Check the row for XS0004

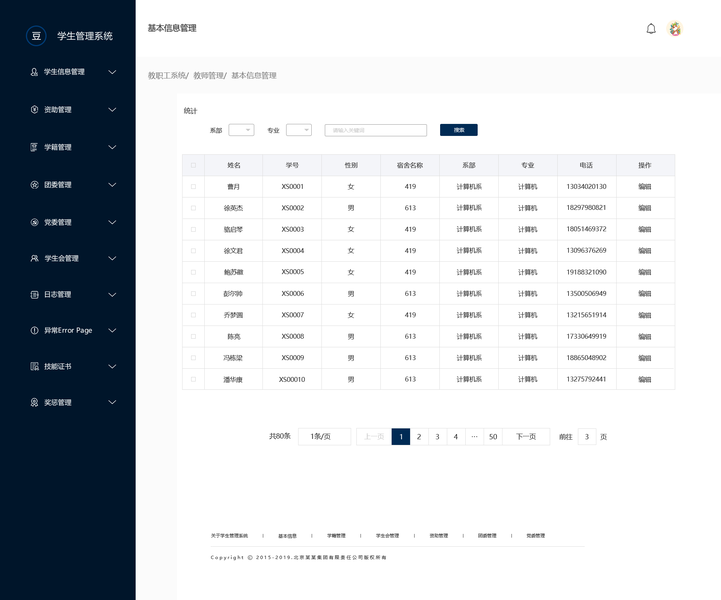click(x=193, y=251)
